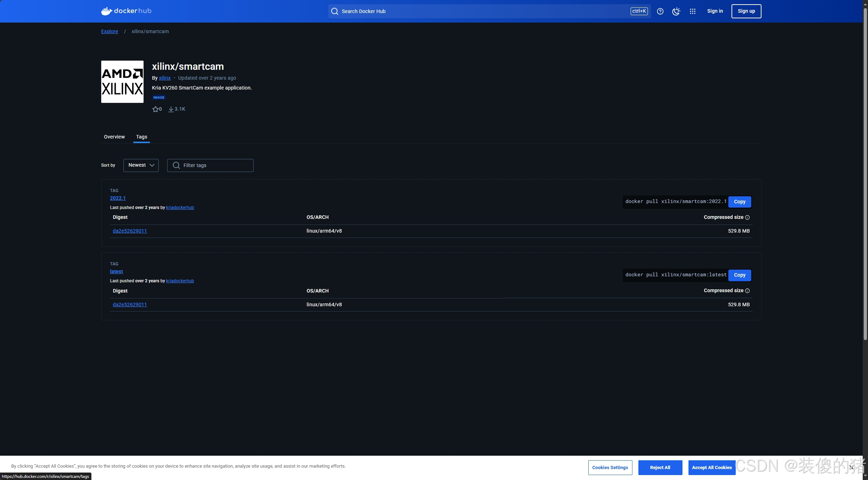This screenshot has height=480, width=868.
Task: Open the apps grid icon
Action: coord(692,11)
